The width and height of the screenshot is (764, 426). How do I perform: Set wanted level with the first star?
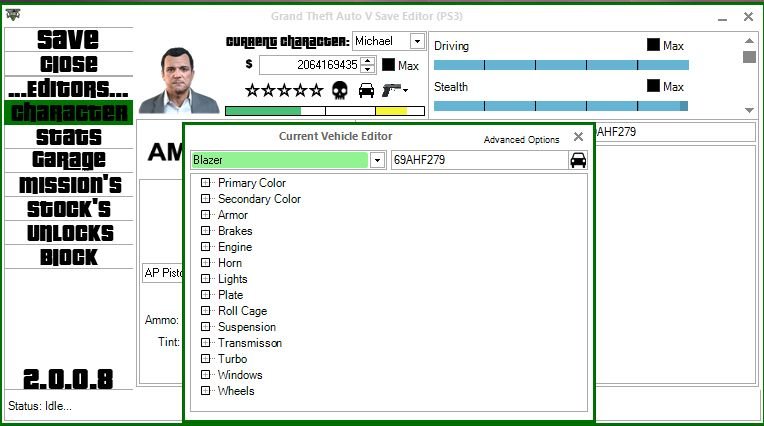pyautogui.click(x=252, y=90)
